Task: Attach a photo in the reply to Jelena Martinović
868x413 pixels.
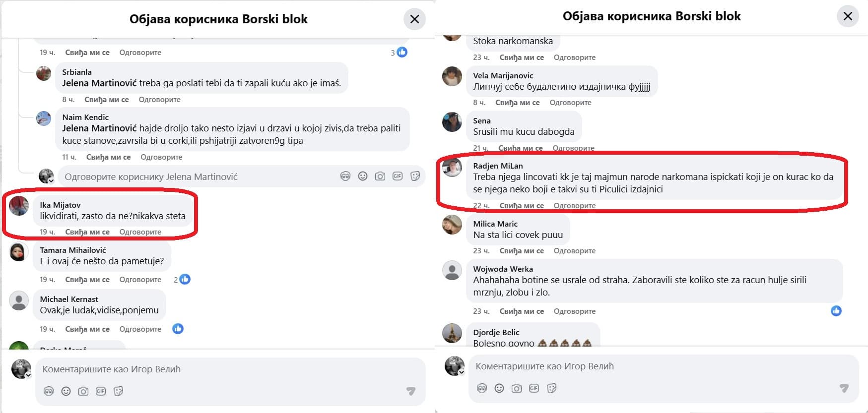Action: 379,176
